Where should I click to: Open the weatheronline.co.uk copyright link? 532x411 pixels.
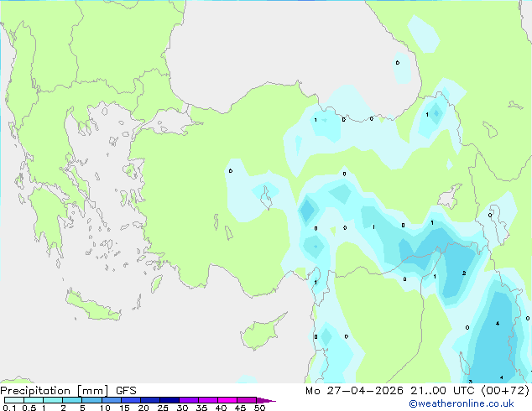click(x=462, y=403)
